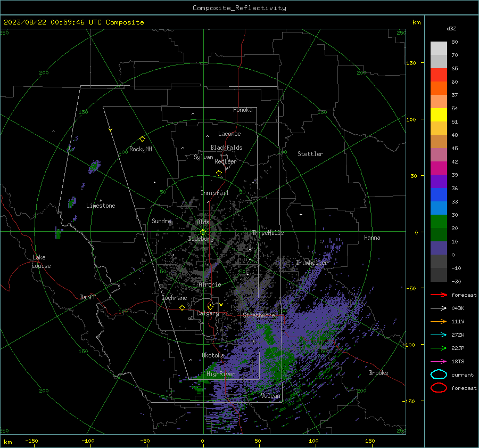Click the Okotoks town label

tap(213, 355)
